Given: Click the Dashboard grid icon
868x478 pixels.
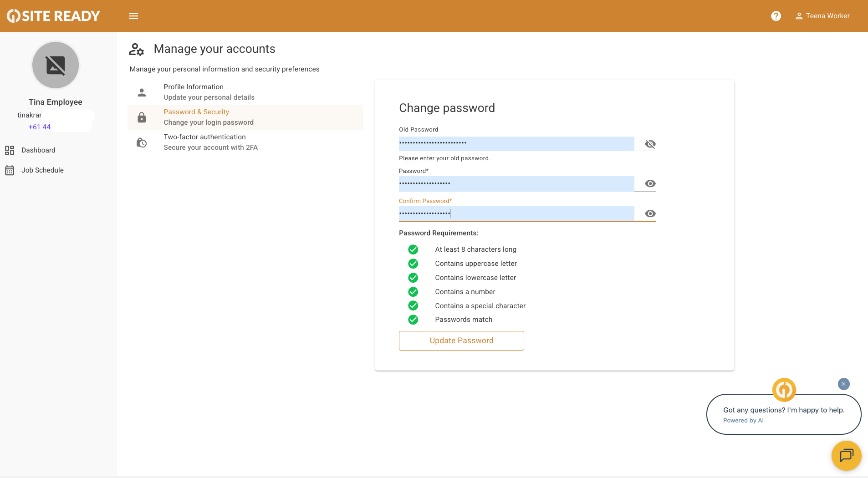Looking at the screenshot, I should click(x=10, y=150).
